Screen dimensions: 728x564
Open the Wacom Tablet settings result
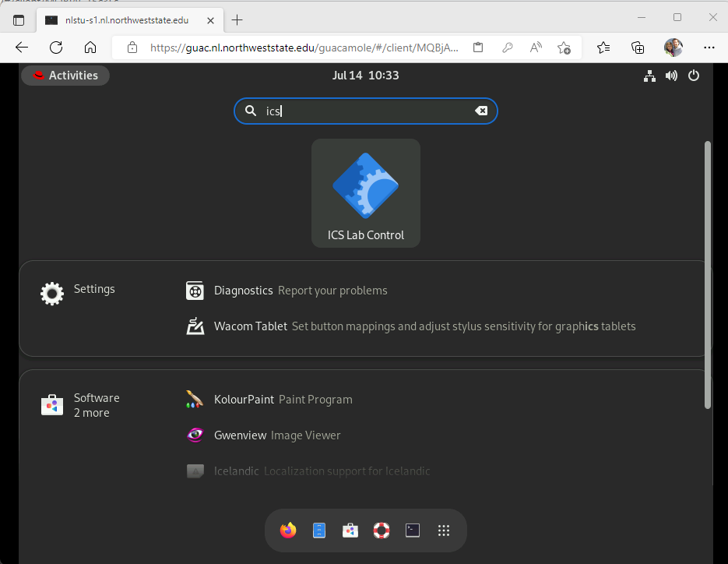point(410,326)
